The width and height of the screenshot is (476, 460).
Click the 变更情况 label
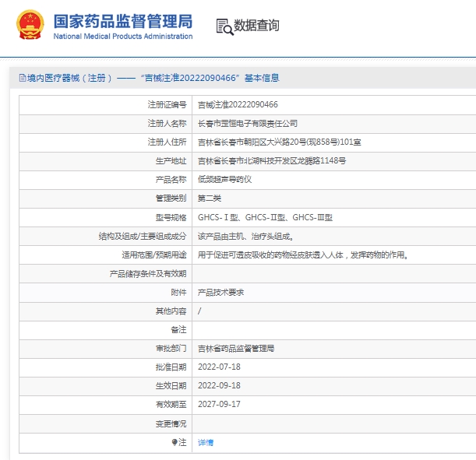pyautogui.click(x=171, y=423)
